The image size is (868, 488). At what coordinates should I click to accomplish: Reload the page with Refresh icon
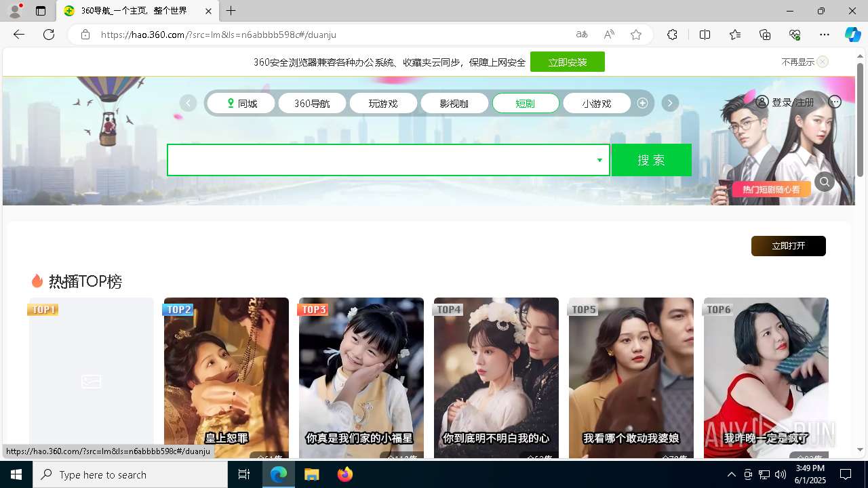coord(49,35)
